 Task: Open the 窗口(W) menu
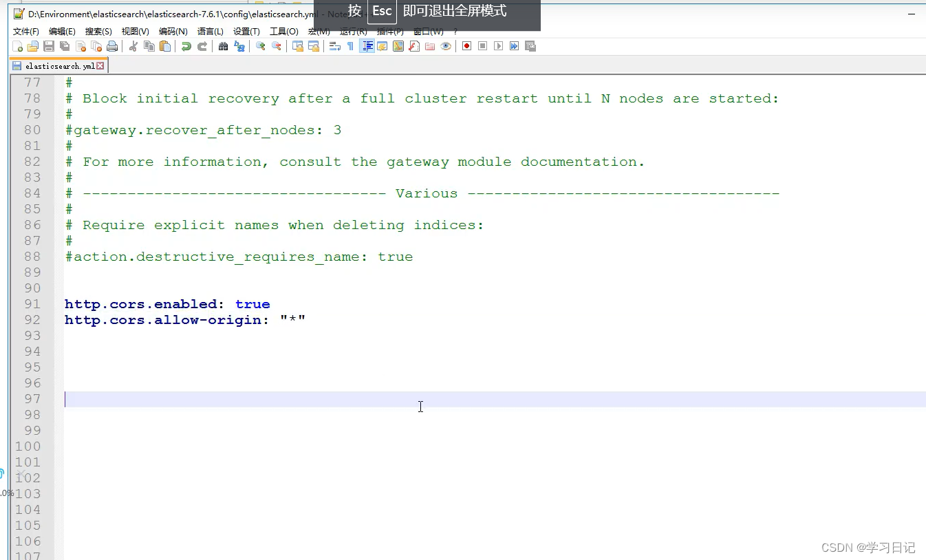tap(428, 32)
